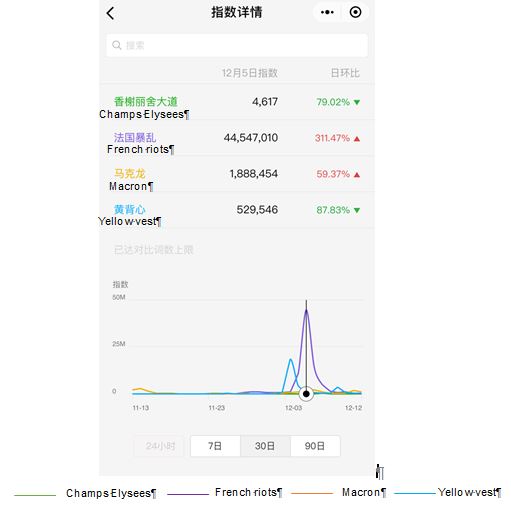Click the 12-03 date axis label

(x=293, y=408)
